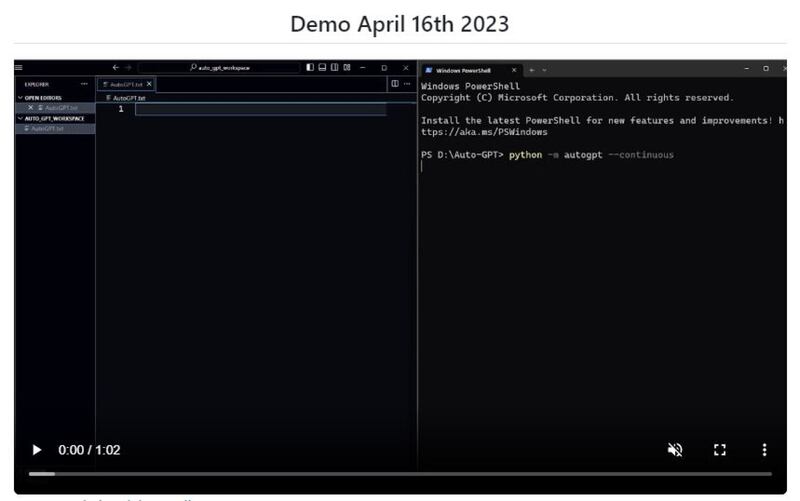Image resolution: width=800 pixels, height=501 pixels.
Task: Click the 'Demo April 16th 2023' heading
Action: 399,24
